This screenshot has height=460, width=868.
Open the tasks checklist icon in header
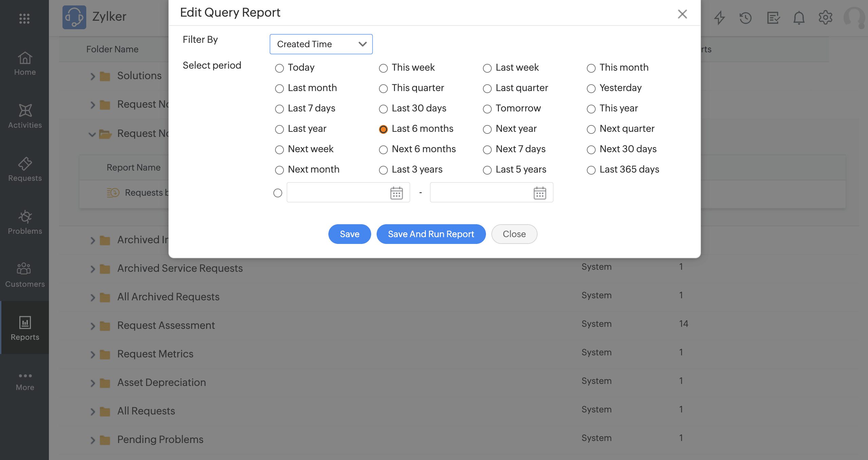[773, 18]
